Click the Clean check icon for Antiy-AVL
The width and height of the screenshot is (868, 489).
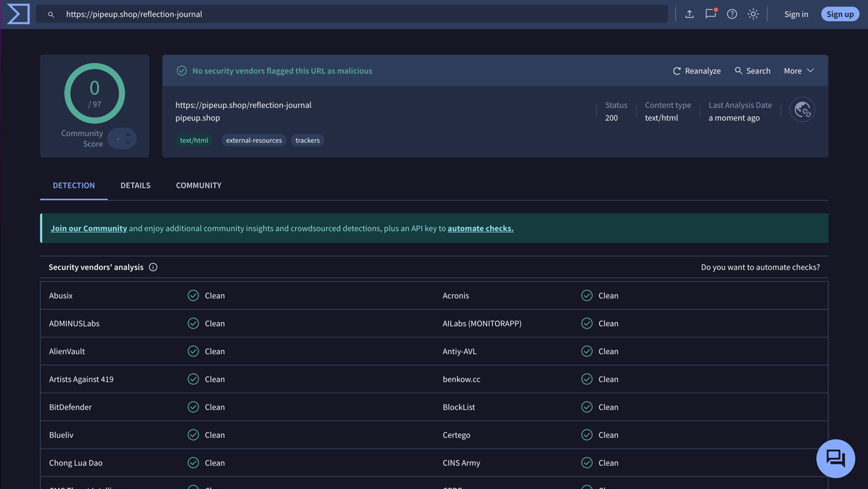click(587, 351)
